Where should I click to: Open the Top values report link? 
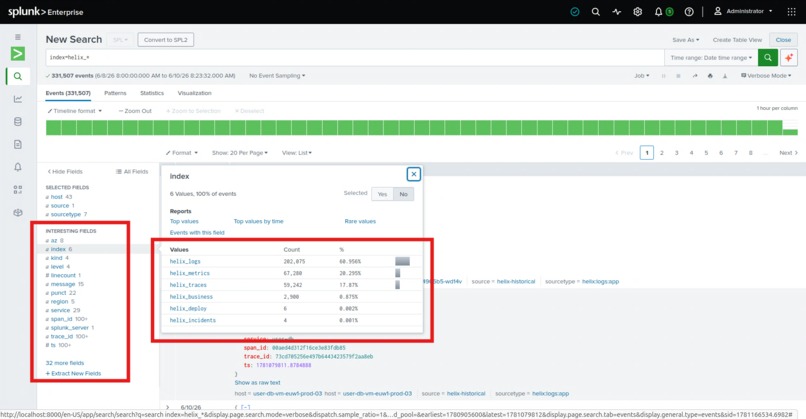click(x=184, y=221)
